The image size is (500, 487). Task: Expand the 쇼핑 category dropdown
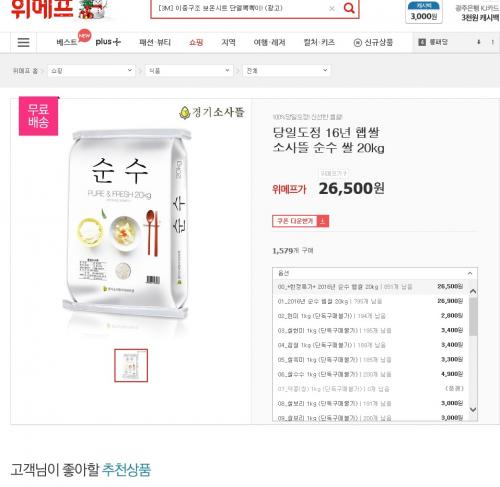(91, 70)
